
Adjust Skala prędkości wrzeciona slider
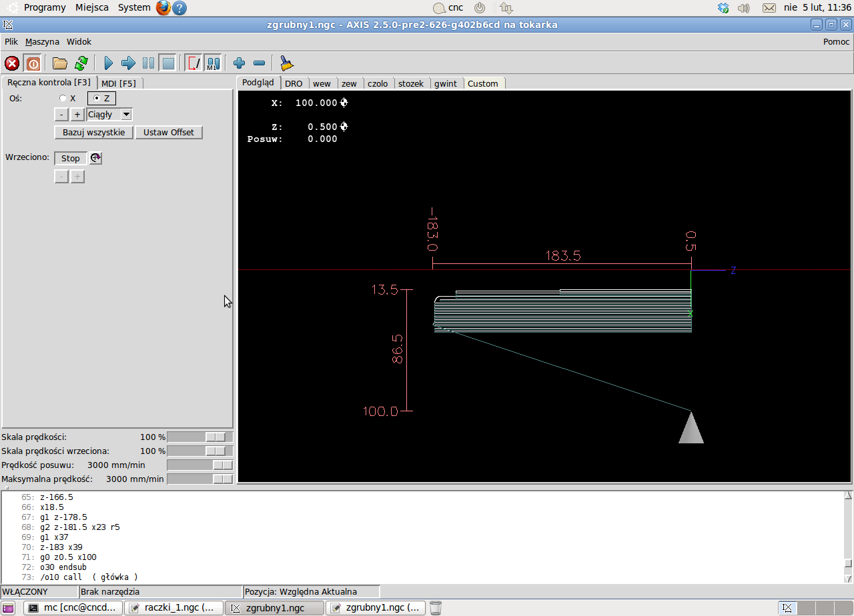coord(200,451)
